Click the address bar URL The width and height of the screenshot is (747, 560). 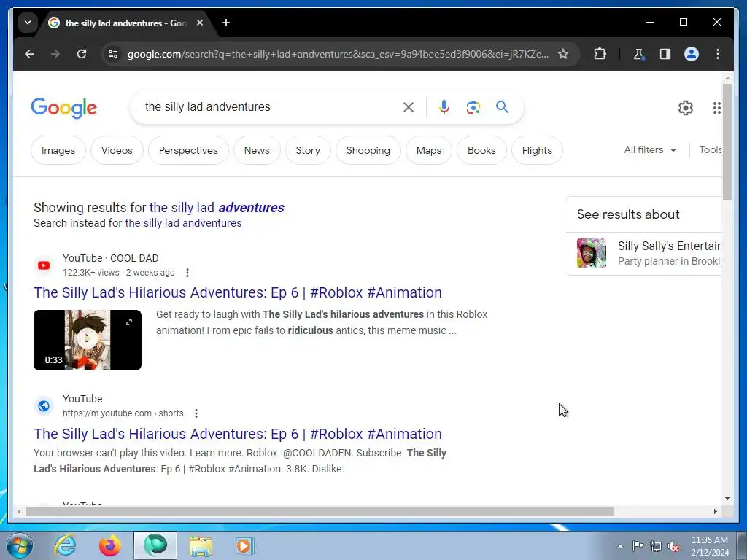click(x=337, y=54)
